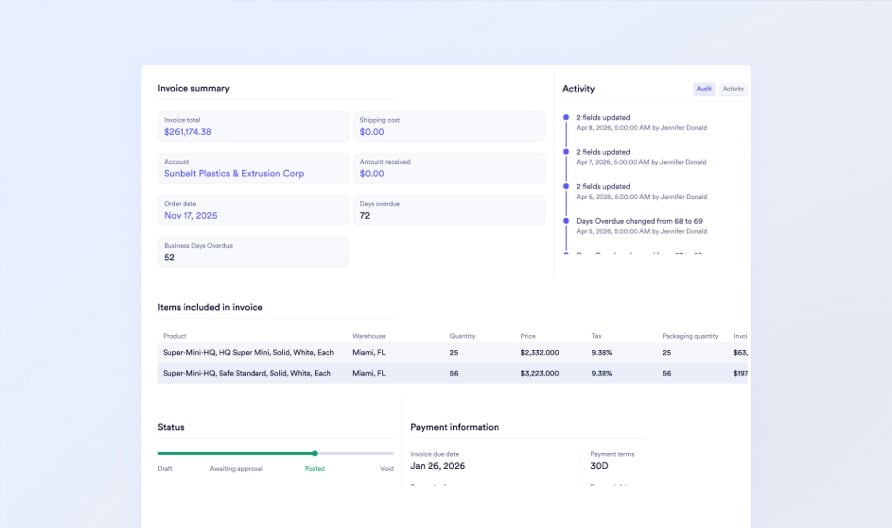The height and width of the screenshot is (528, 892).
Task: Select the Posted status step
Action: tap(315, 469)
